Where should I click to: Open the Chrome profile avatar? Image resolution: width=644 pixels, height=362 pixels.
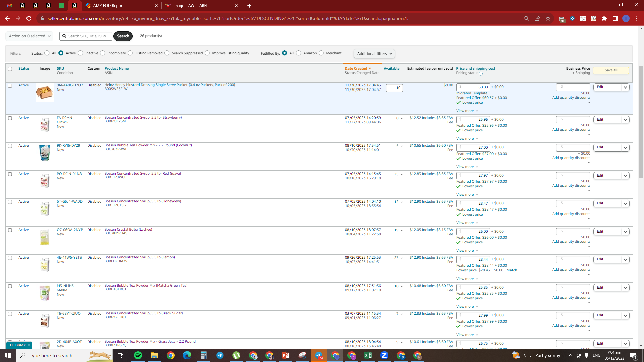pos(626,18)
